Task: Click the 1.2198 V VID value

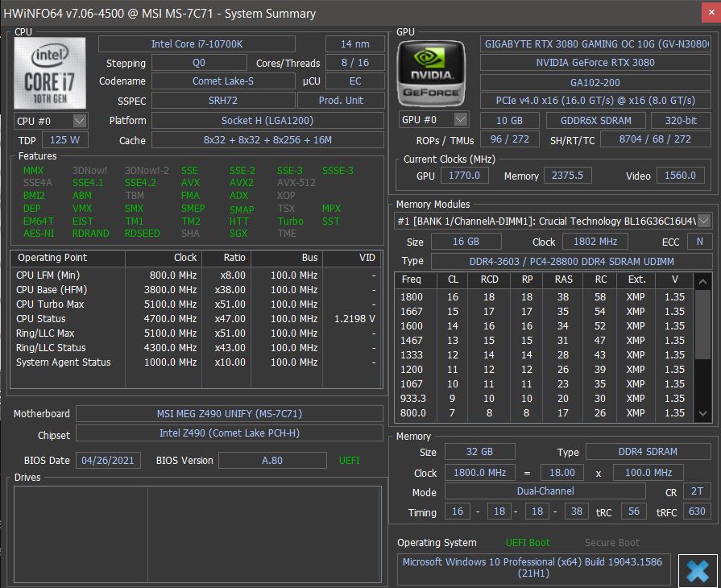Action: coord(354,319)
